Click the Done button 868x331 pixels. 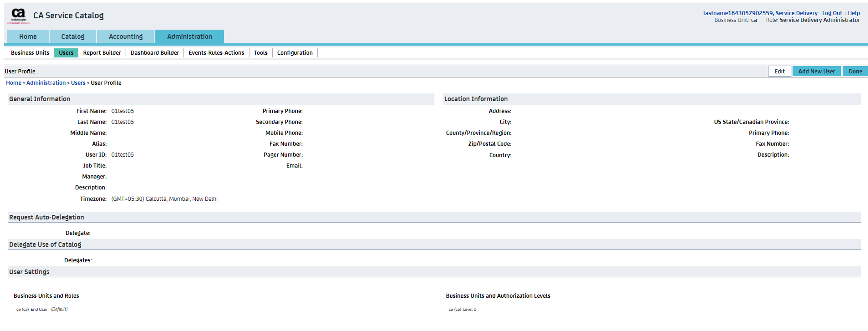[x=855, y=71]
